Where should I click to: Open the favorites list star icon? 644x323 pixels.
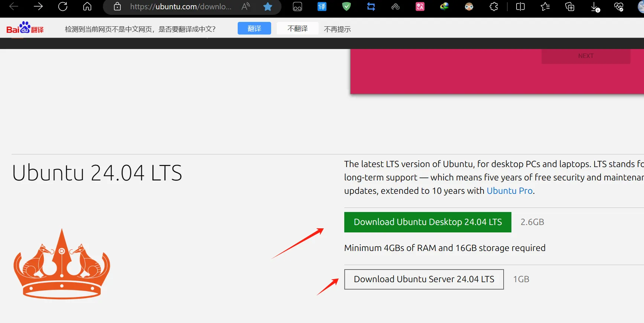[x=545, y=7]
